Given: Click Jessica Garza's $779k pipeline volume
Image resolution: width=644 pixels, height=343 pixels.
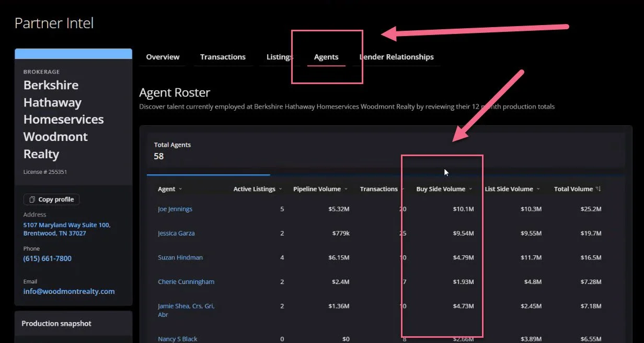Looking at the screenshot, I should (x=341, y=233).
